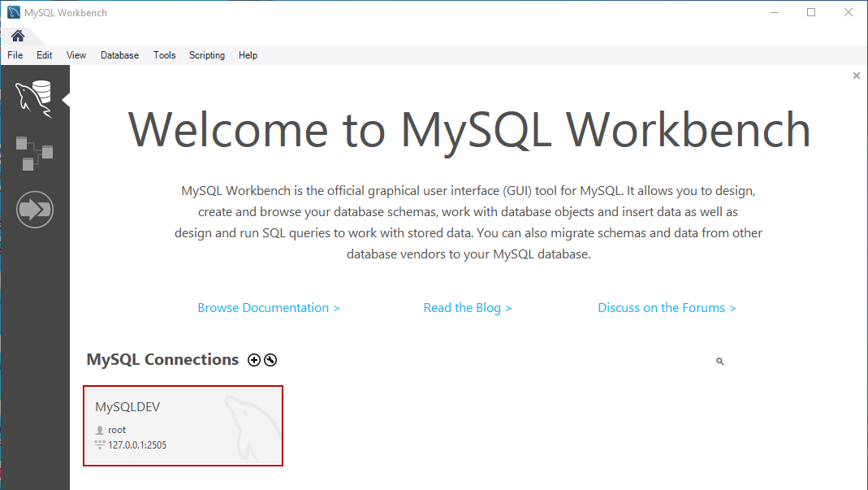Click the Discuss on the Forums link

click(x=667, y=308)
